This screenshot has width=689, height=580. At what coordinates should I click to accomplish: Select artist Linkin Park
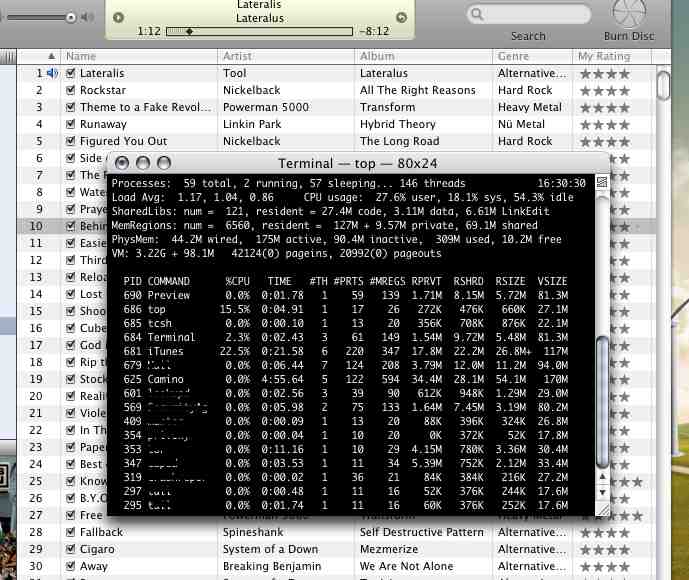[x=252, y=124]
